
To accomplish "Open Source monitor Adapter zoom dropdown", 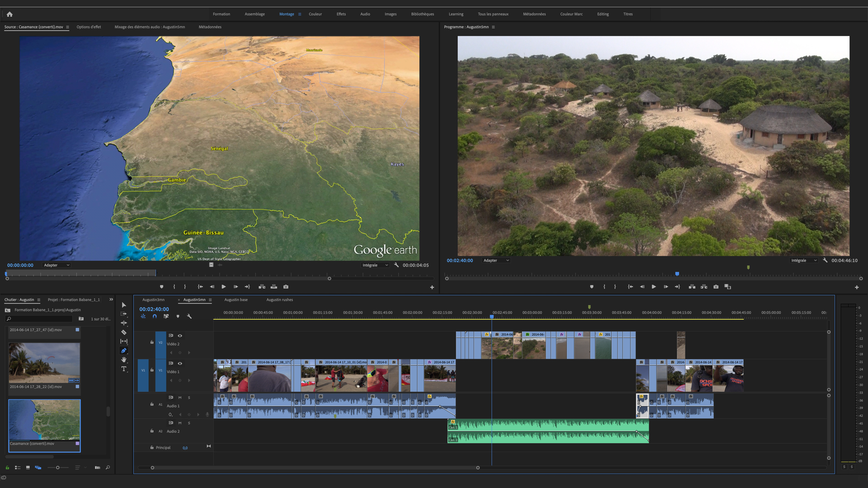I will point(57,265).
